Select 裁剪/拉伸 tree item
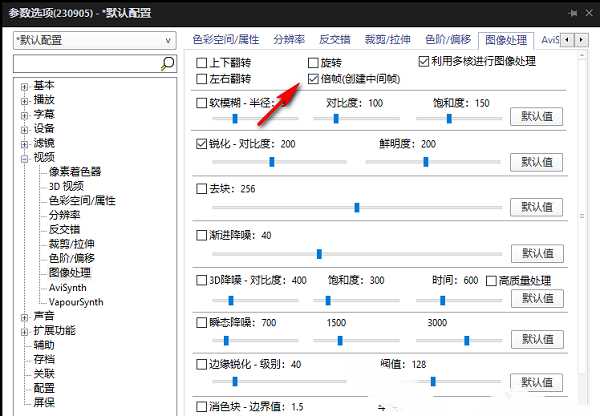 [x=72, y=244]
